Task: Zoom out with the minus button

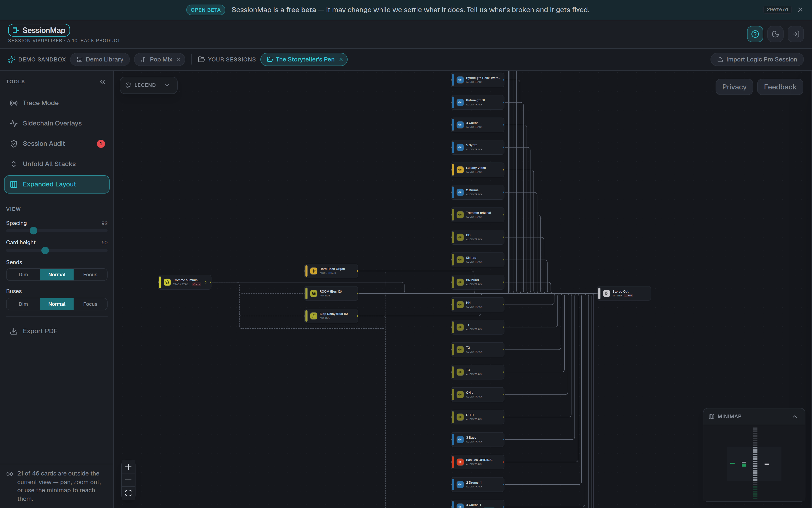Action: (128, 480)
